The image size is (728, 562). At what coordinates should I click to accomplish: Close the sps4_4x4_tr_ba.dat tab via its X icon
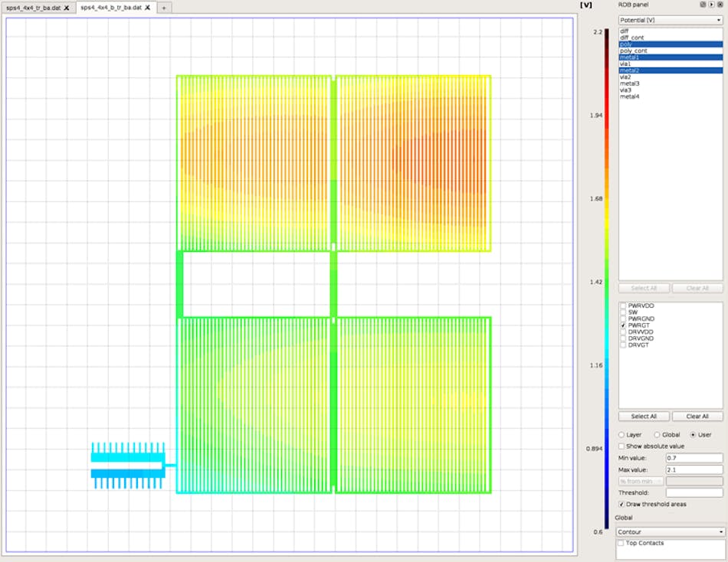[66, 7]
